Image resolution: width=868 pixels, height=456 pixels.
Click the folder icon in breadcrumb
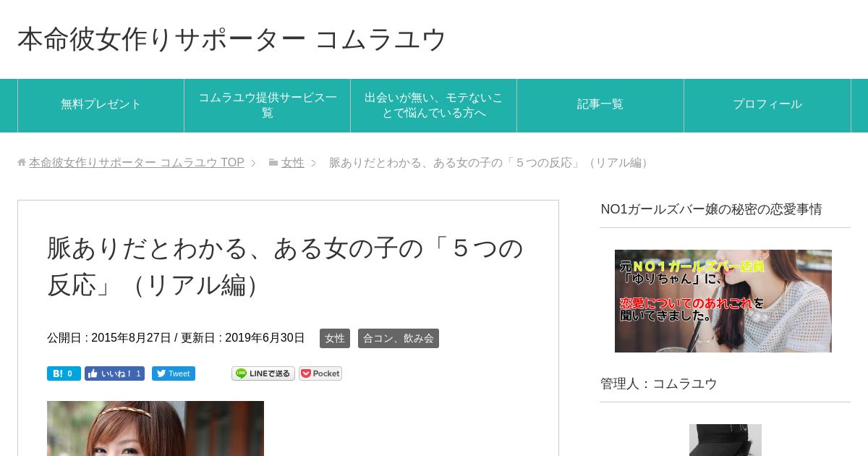[273, 163]
